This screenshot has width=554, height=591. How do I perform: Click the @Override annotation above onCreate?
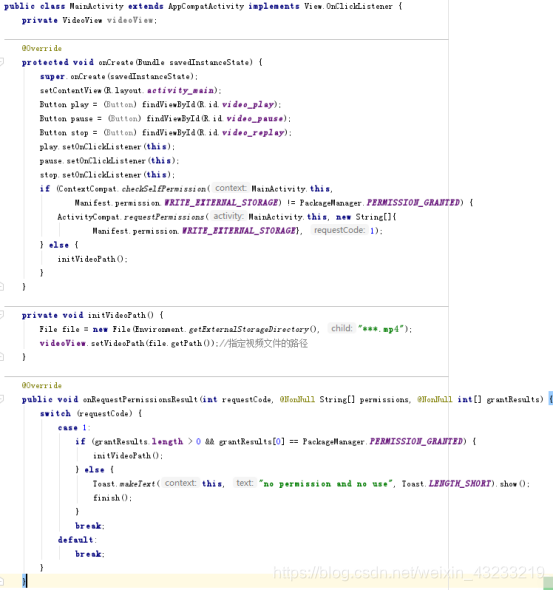[41, 48]
